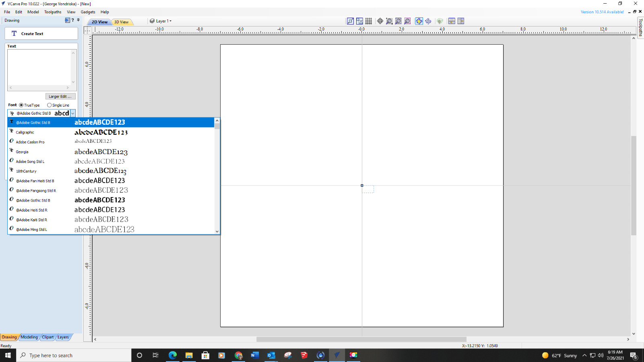Toggle 2D toolpath visibility lightbulb icon

click(x=419, y=21)
